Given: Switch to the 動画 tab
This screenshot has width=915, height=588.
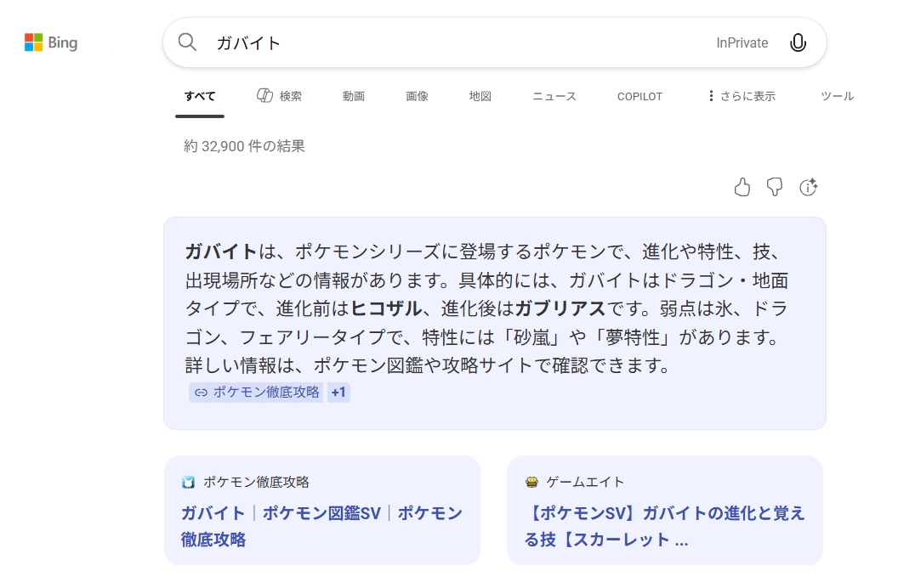Looking at the screenshot, I should [x=354, y=96].
